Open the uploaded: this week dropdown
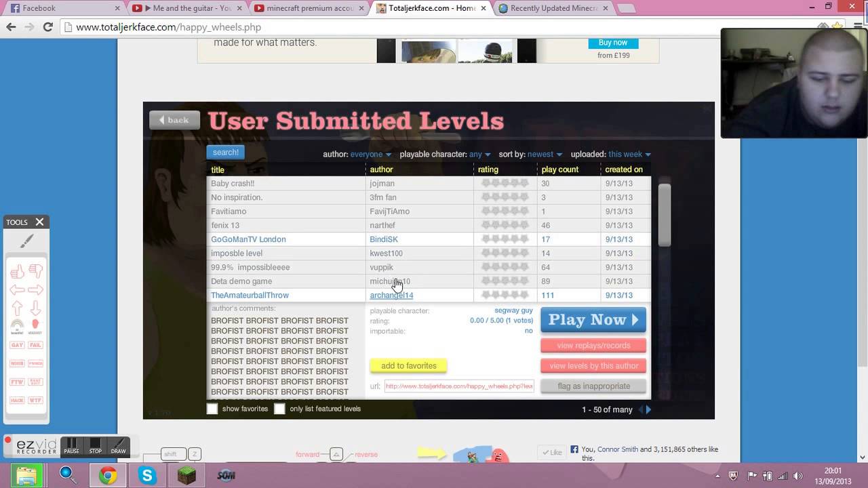The image size is (868, 488). point(629,155)
